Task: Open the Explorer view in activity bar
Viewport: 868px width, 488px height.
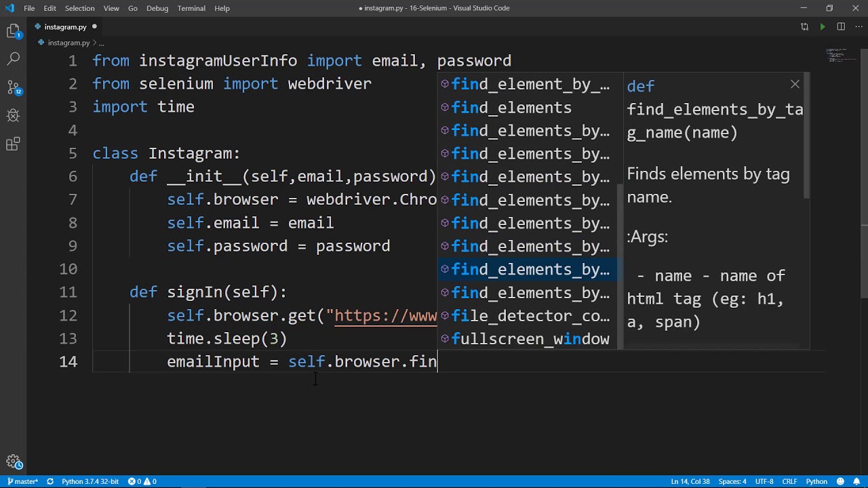Action: pos(14,31)
